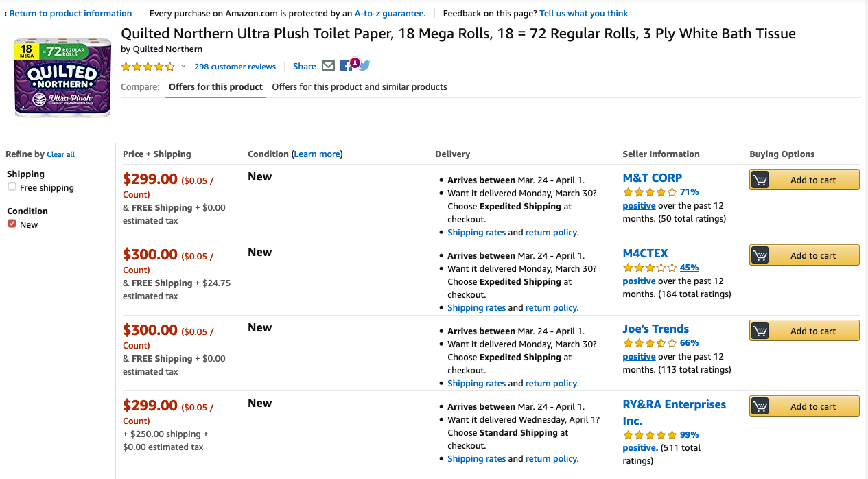The height and width of the screenshot is (479, 868).
Task: Open the A-to-z guarantee link
Action: click(389, 13)
